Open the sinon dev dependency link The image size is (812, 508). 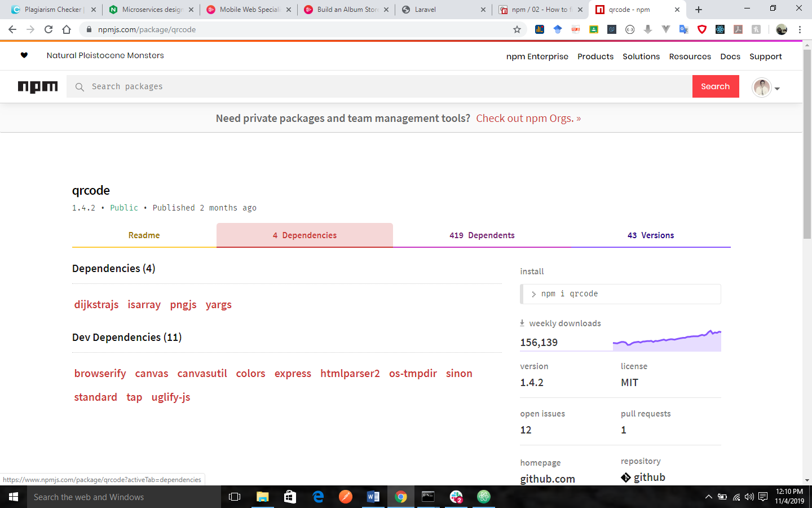[x=459, y=374]
